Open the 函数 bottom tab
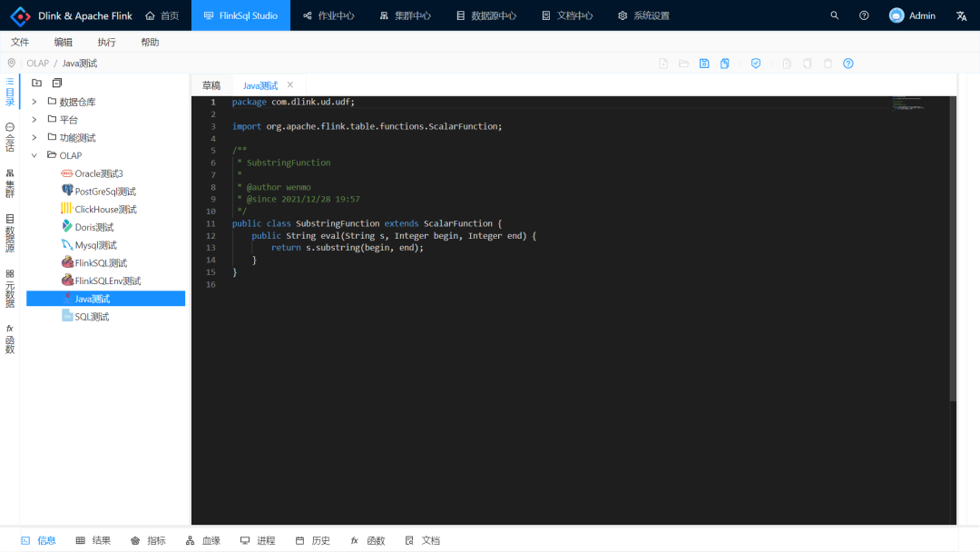Viewport: 980px width, 552px height. 367,541
